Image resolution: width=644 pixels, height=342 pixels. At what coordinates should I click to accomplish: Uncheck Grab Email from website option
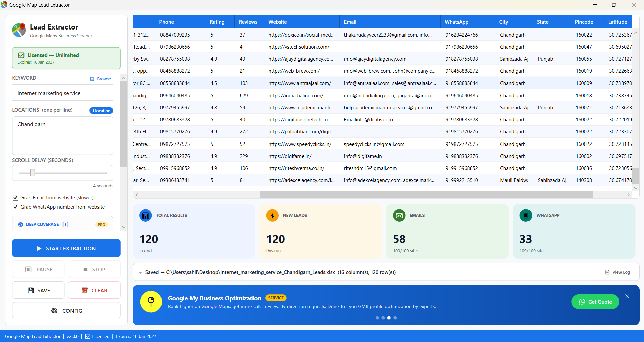point(15,198)
